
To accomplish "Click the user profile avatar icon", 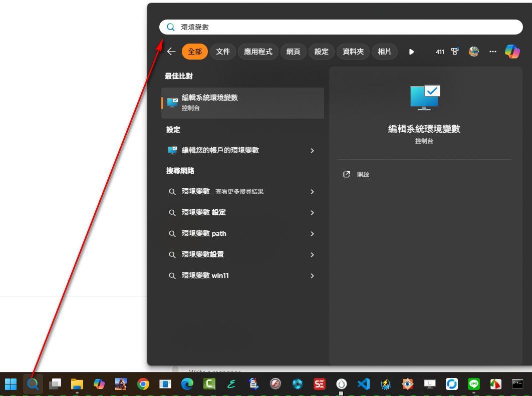I will (x=474, y=52).
